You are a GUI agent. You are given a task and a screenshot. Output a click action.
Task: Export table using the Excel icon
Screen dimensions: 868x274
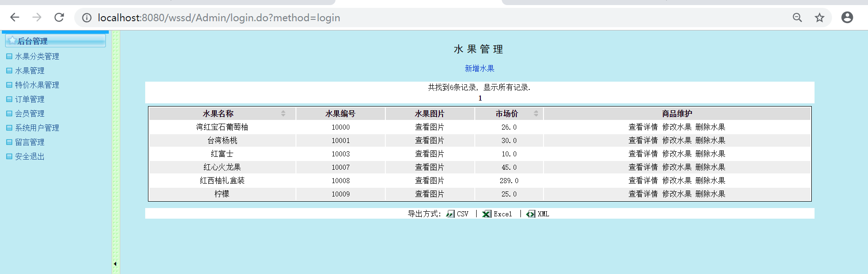[x=487, y=214]
